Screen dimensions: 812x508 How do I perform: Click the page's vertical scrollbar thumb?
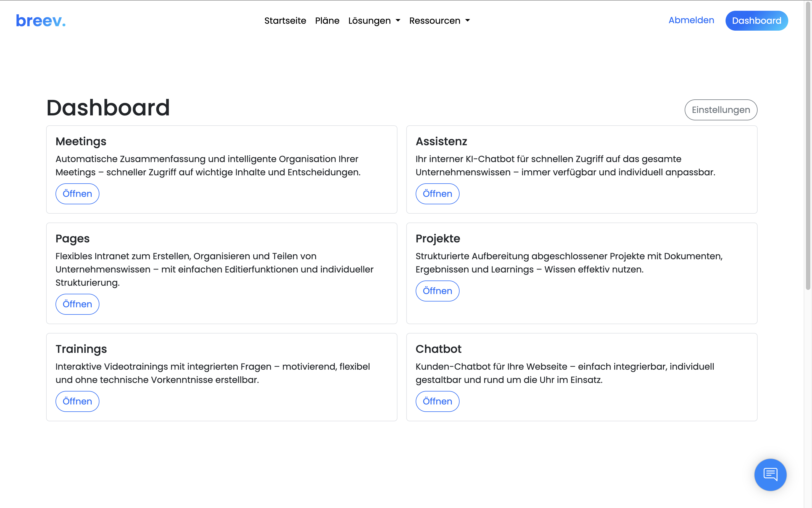point(808,144)
